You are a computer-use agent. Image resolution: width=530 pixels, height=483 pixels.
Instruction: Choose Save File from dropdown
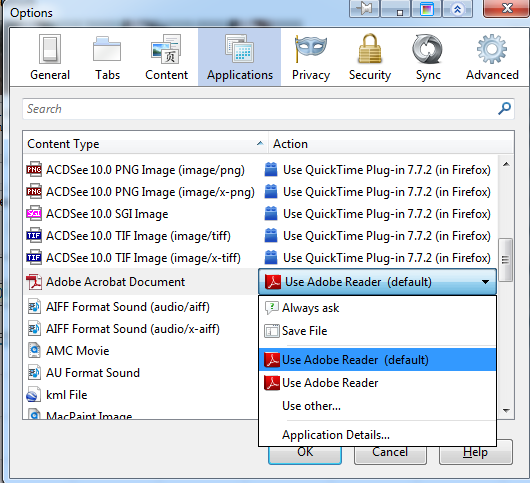[378, 331]
